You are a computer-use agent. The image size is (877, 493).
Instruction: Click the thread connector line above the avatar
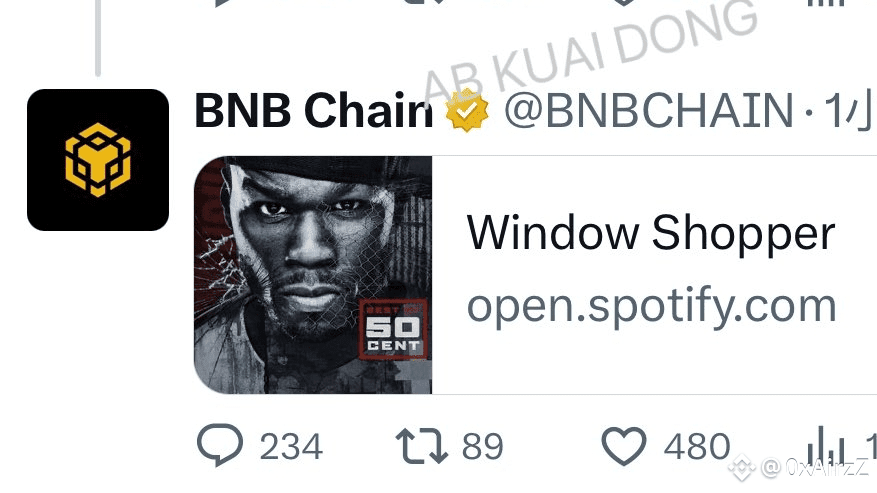tap(98, 37)
